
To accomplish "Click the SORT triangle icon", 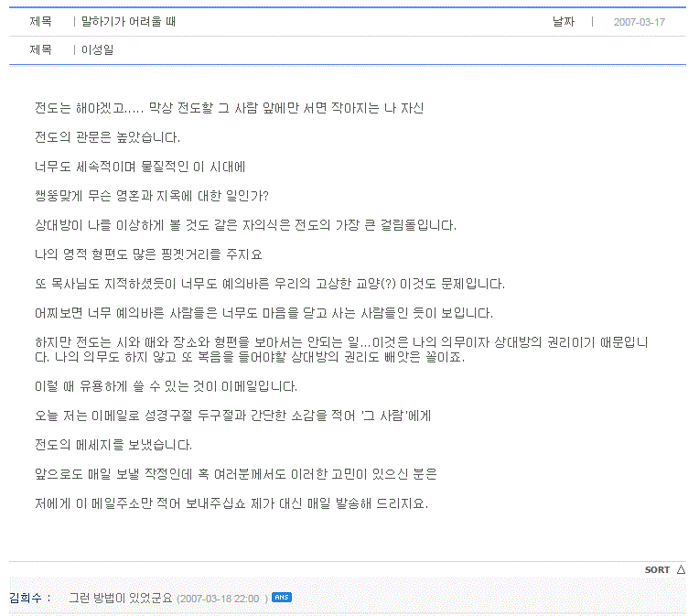I will [681, 569].
